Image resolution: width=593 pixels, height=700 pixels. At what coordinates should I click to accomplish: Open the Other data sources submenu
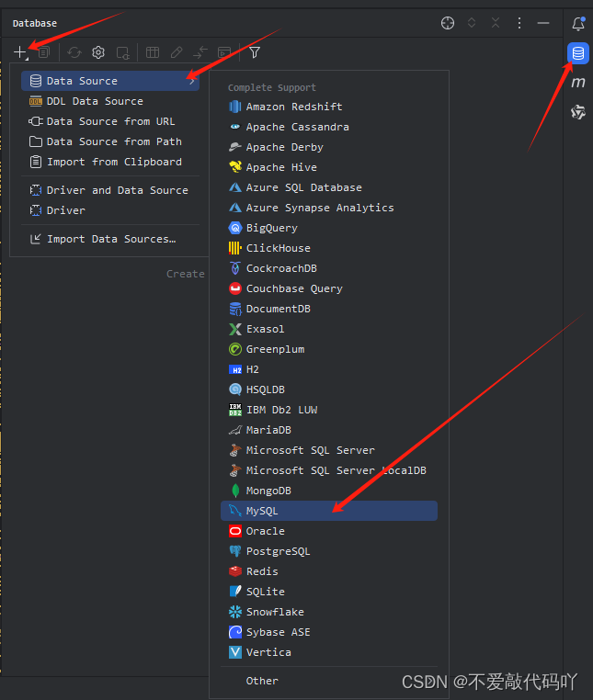point(329,681)
